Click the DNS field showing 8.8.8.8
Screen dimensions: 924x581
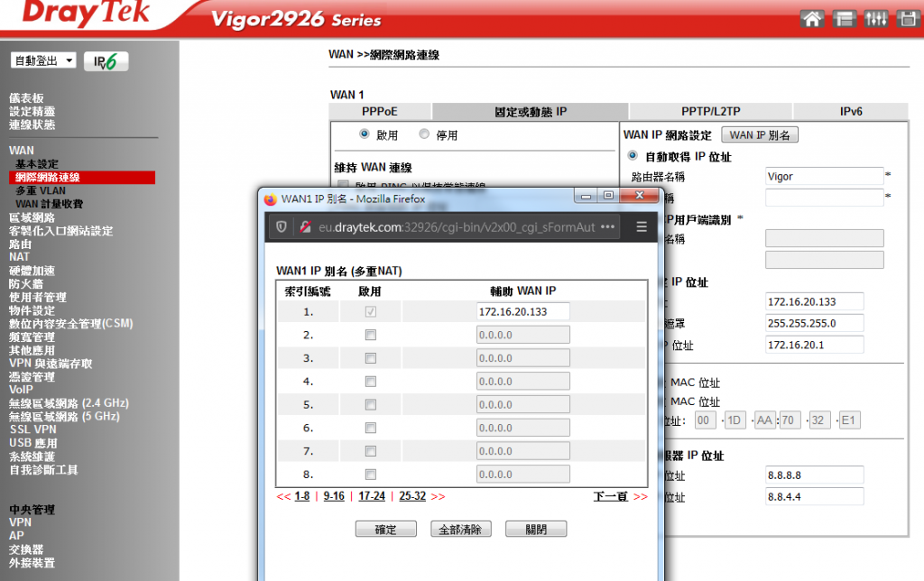point(815,475)
